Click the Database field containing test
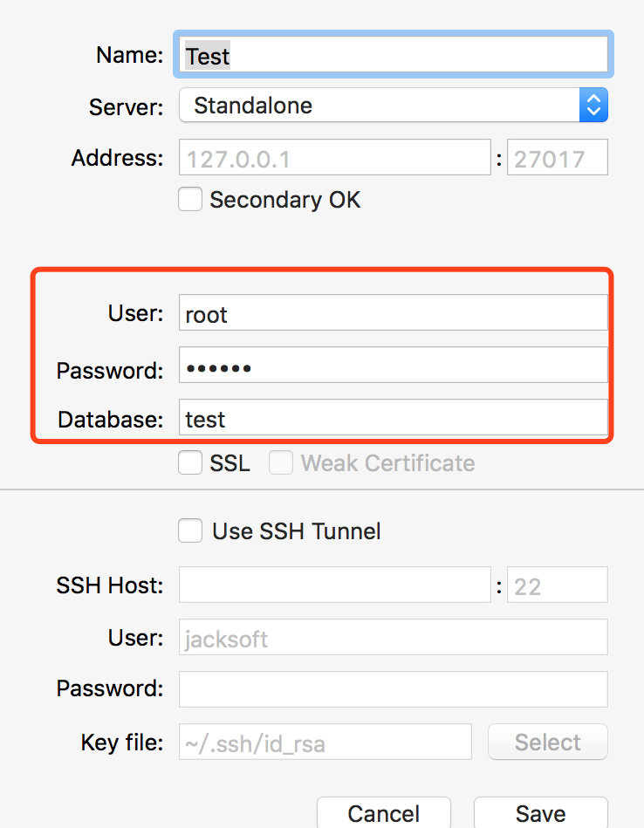The width and height of the screenshot is (644, 828). coord(393,417)
